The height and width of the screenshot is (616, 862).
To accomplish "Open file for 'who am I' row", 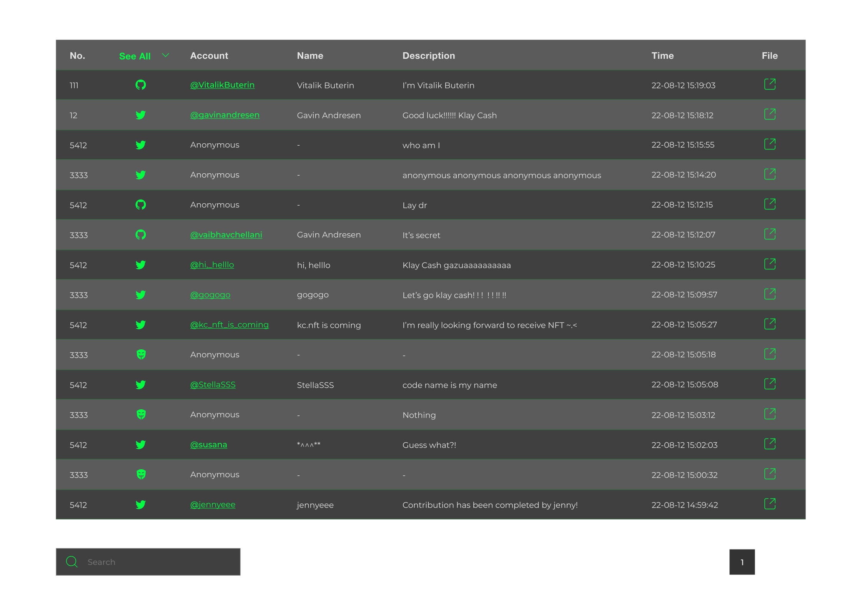I will (770, 144).
